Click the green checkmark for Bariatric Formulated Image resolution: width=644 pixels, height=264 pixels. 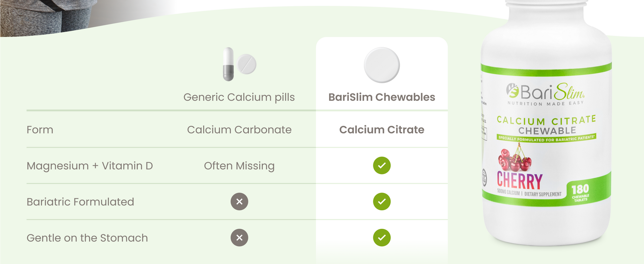coord(382,202)
